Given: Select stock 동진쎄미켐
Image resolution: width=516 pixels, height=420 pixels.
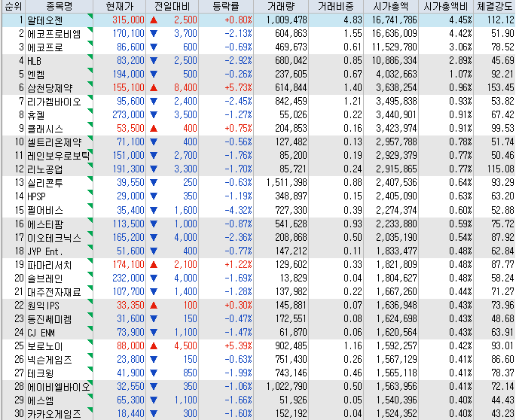Looking at the screenshot, I should pyautogui.click(x=50, y=318).
